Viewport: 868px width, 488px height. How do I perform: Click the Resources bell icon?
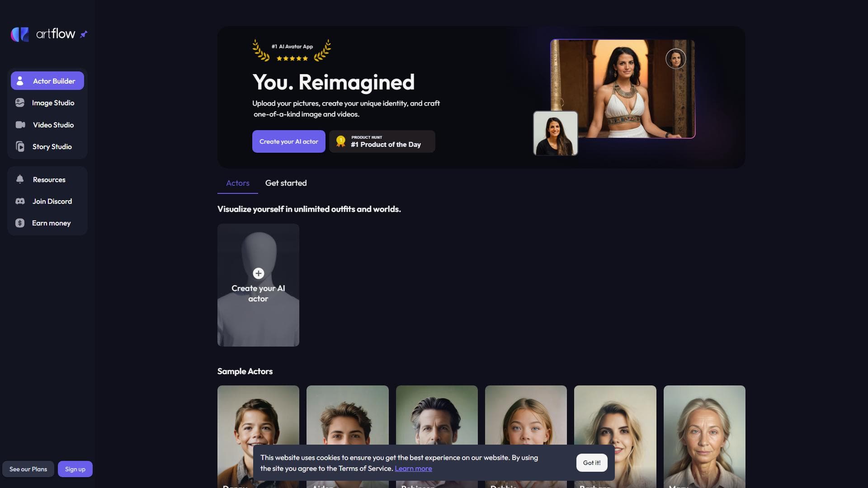(x=20, y=179)
